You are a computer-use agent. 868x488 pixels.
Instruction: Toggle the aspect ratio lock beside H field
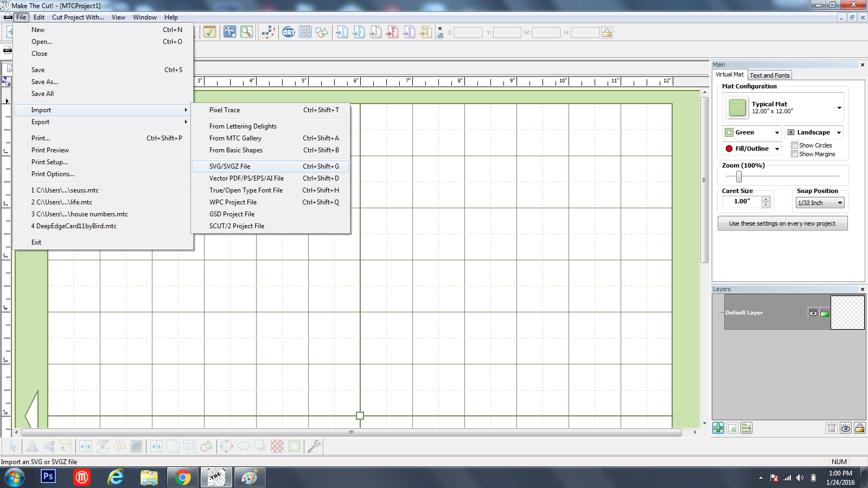(x=607, y=33)
